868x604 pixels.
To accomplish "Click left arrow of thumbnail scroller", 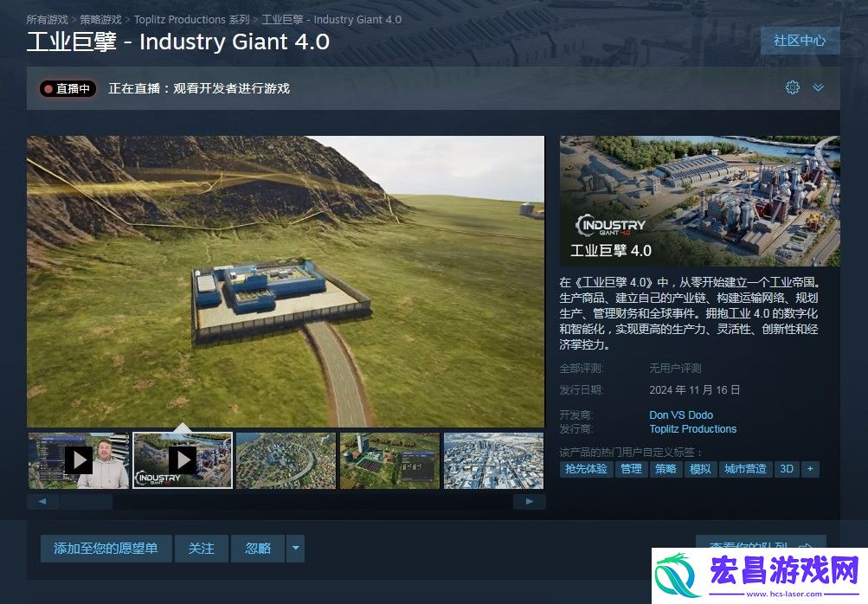I will pyautogui.click(x=42, y=502).
